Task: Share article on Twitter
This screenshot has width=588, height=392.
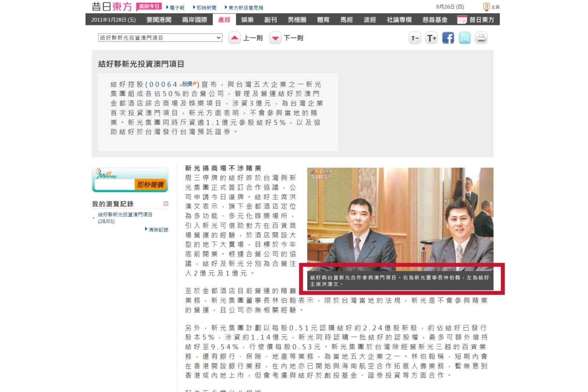Action: (465, 38)
